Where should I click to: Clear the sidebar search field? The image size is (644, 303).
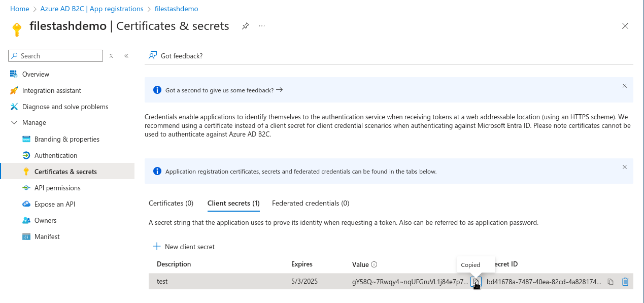pos(111,56)
